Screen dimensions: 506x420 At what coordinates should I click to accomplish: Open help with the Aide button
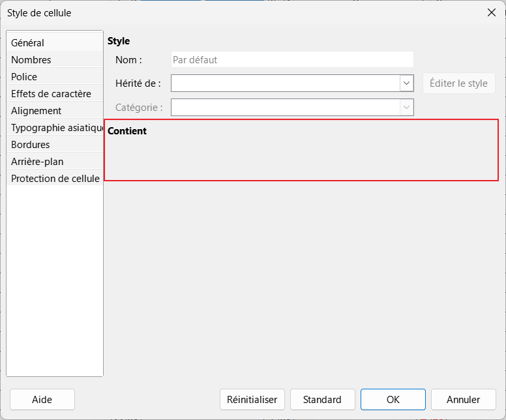(42, 400)
